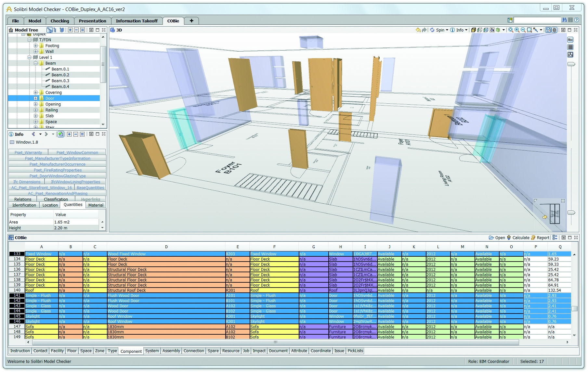The image size is (588, 372).
Task: Toggle component hierarchy tree view in Model Tree
Action: 55,30
